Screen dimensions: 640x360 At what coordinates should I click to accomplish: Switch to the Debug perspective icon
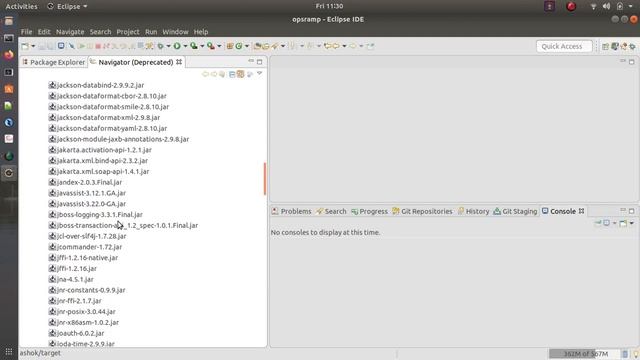(x=632, y=47)
